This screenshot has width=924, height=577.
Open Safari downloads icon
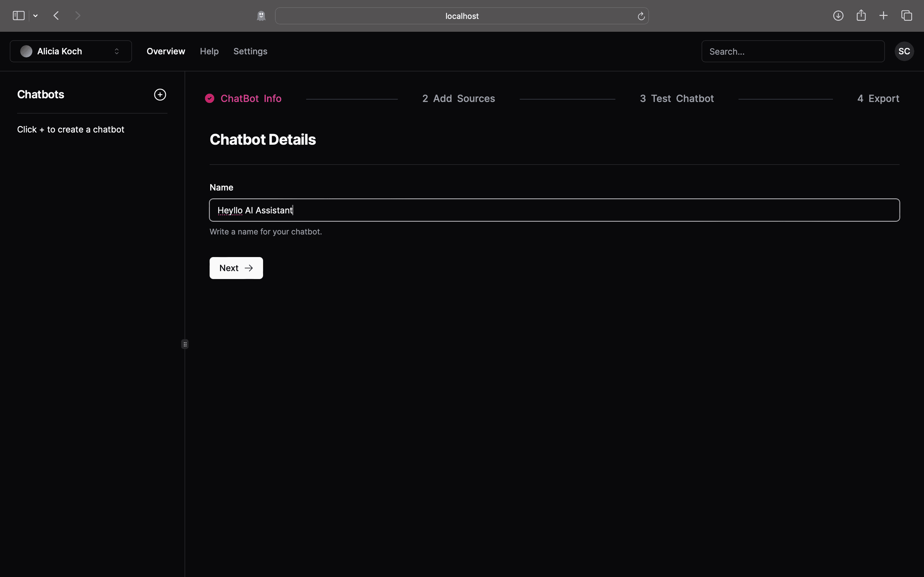point(838,16)
